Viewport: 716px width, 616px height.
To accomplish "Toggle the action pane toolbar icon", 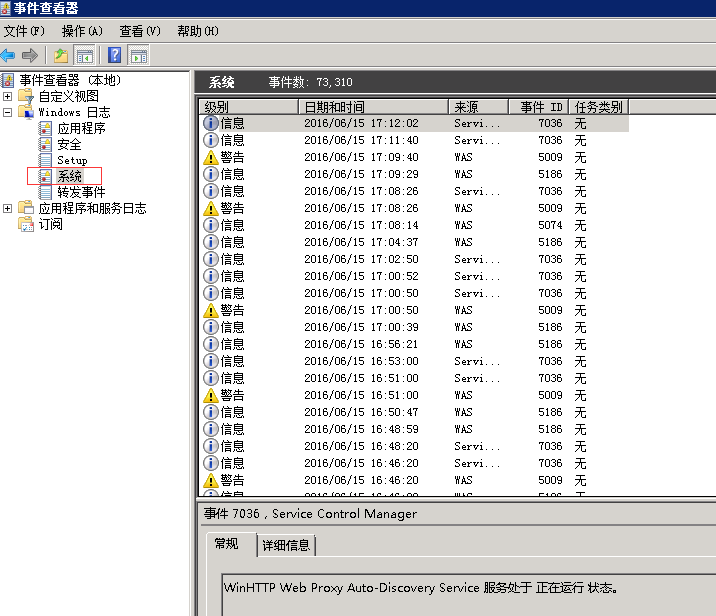I will (x=139, y=56).
